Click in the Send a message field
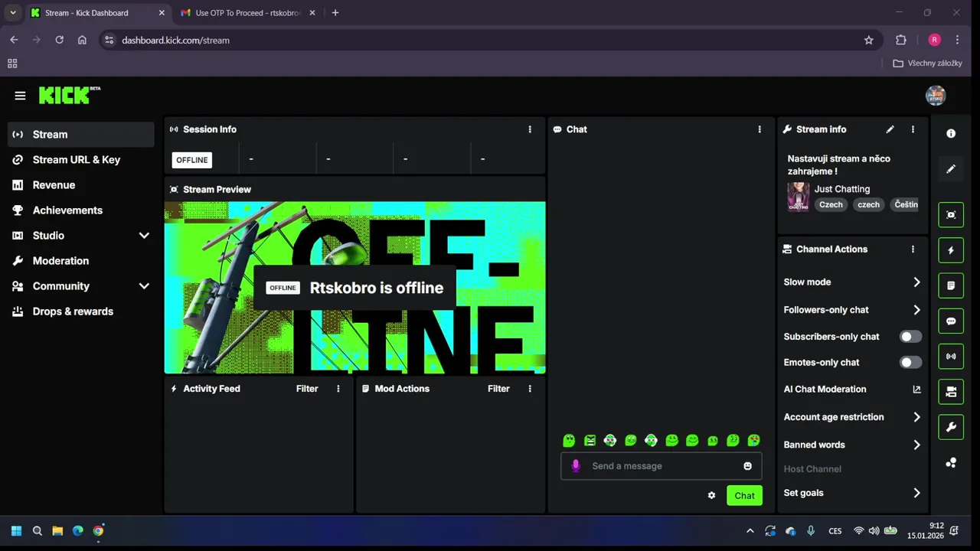This screenshot has height=551, width=980. tap(661, 466)
